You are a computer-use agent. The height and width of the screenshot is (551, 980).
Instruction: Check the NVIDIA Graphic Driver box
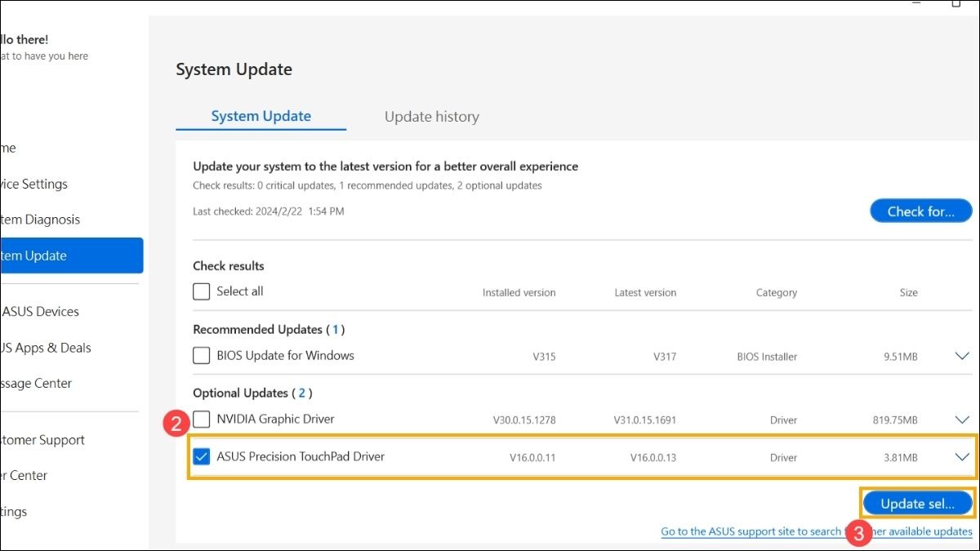[x=202, y=420]
